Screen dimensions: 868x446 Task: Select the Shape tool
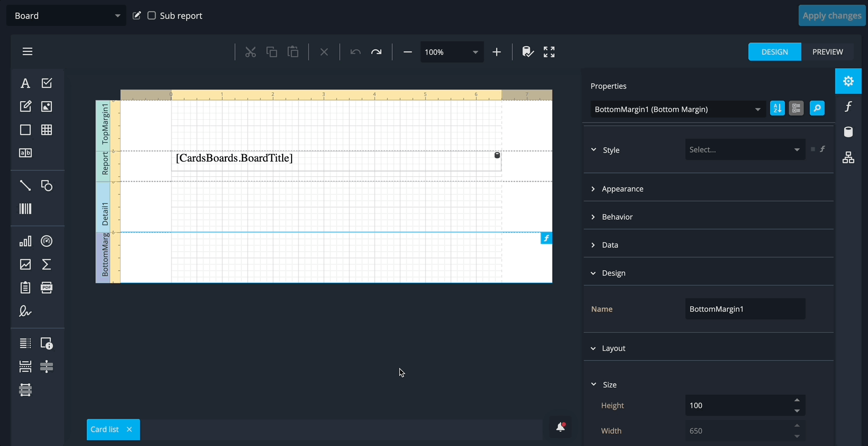(47, 185)
